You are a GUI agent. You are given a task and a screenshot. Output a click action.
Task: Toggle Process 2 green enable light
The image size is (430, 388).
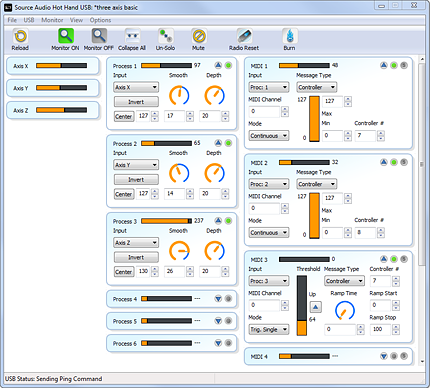tap(228, 143)
